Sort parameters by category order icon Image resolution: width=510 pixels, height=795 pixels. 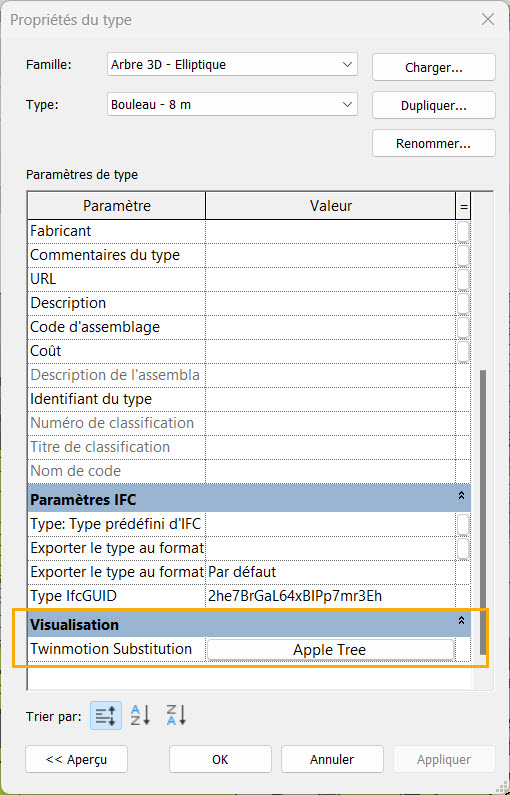(106, 715)
